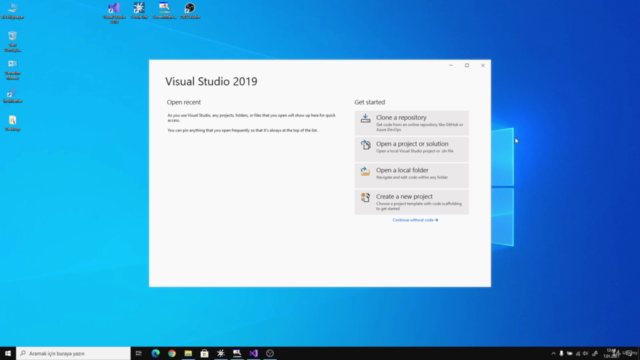Follow the Continue without code link
Image resolution: width=640 pixels, height=360 pixels.
click(415, 220)
